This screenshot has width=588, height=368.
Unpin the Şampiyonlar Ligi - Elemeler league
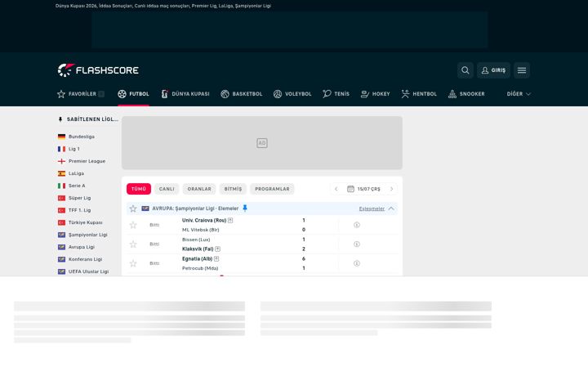[x=245, y=208]
